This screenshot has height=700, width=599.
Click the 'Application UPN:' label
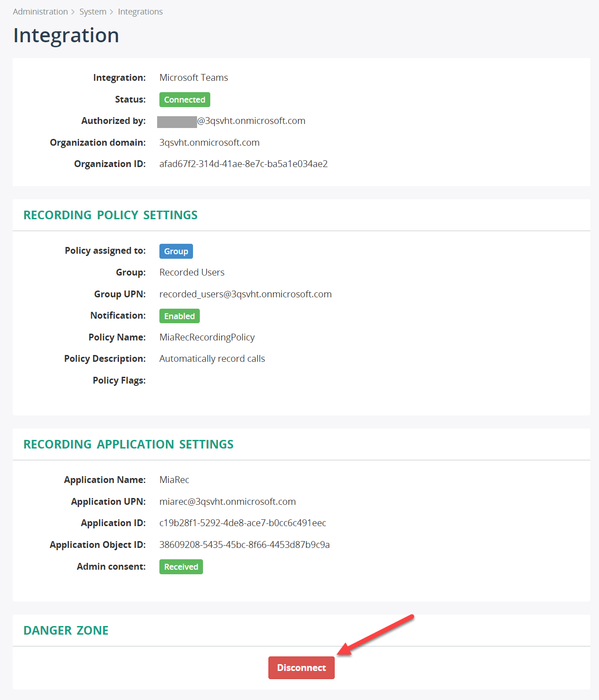[109, 502]
